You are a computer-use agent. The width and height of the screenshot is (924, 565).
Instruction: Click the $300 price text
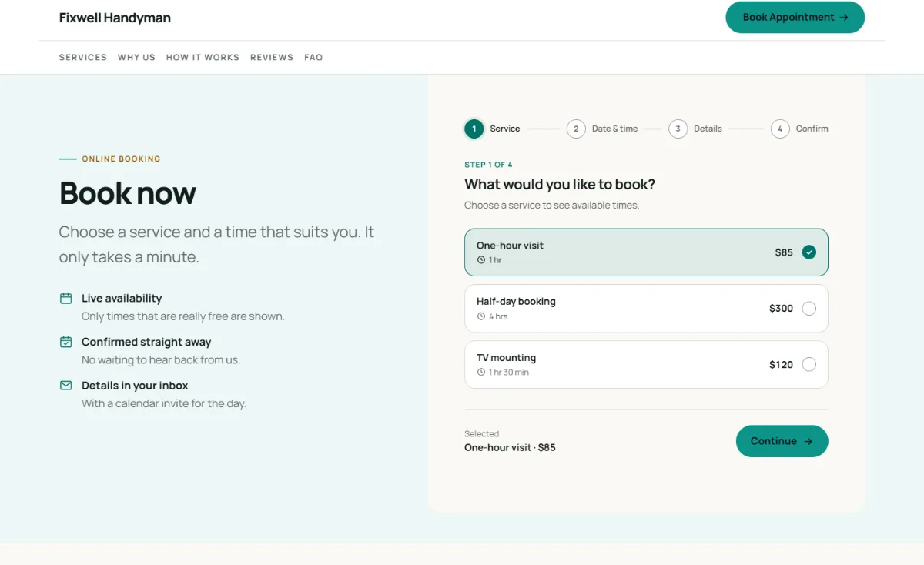coord(781,309)
